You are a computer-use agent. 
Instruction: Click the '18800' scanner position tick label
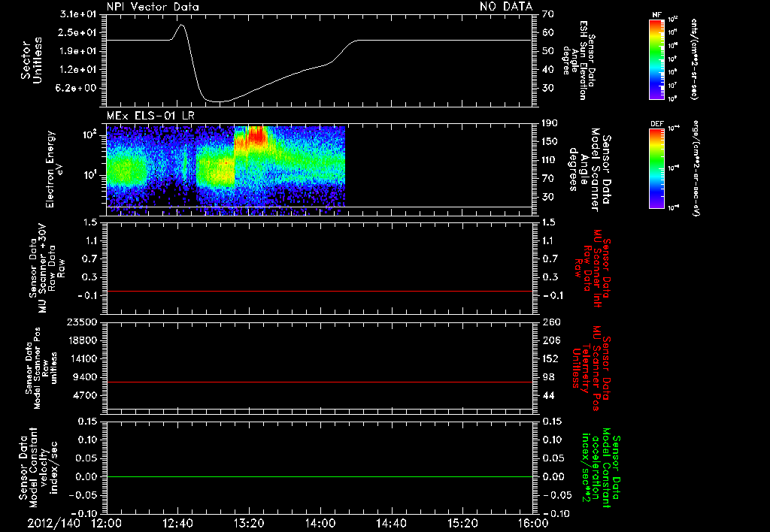[x=82, y=340]
